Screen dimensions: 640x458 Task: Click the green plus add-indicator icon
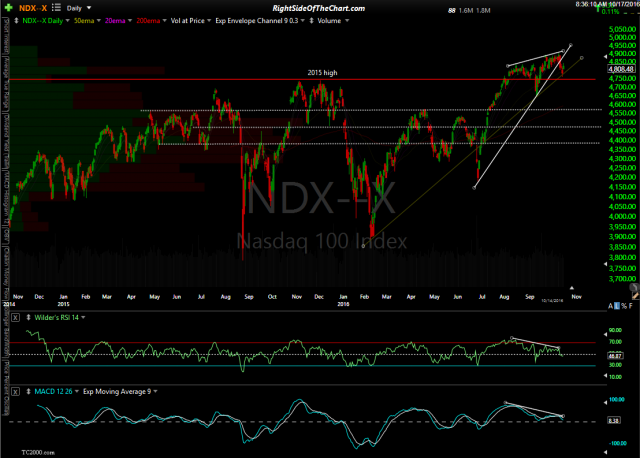click(8, 8)
